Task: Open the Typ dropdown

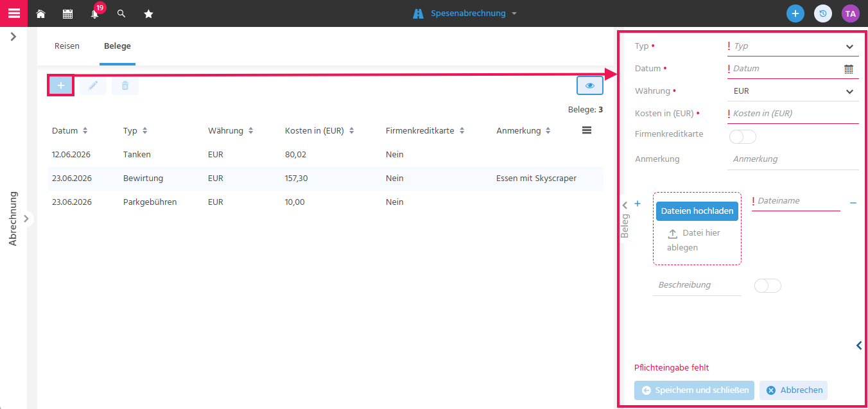Action: 793,46
